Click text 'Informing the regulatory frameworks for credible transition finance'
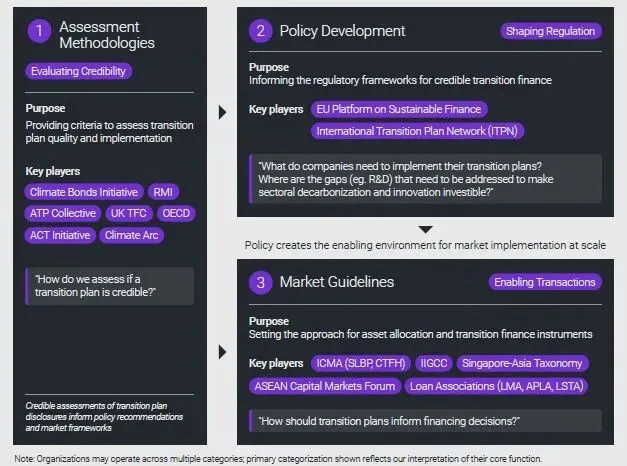The width and height of the screenshot is (627, 466). click(x=400, y=80)
